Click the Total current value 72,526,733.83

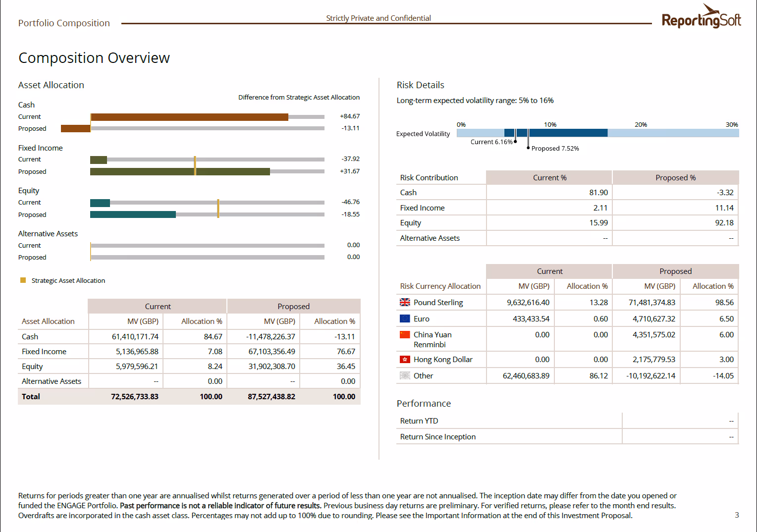[x=135, y=396]
